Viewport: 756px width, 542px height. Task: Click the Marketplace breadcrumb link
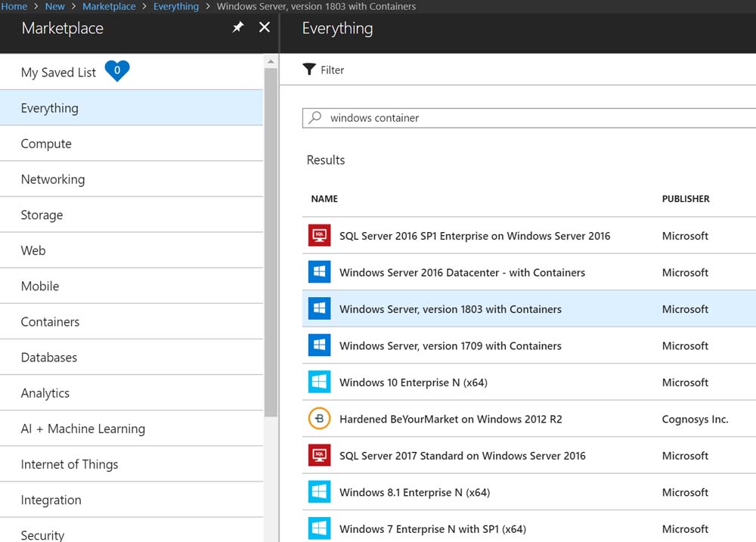coord(109,6)
